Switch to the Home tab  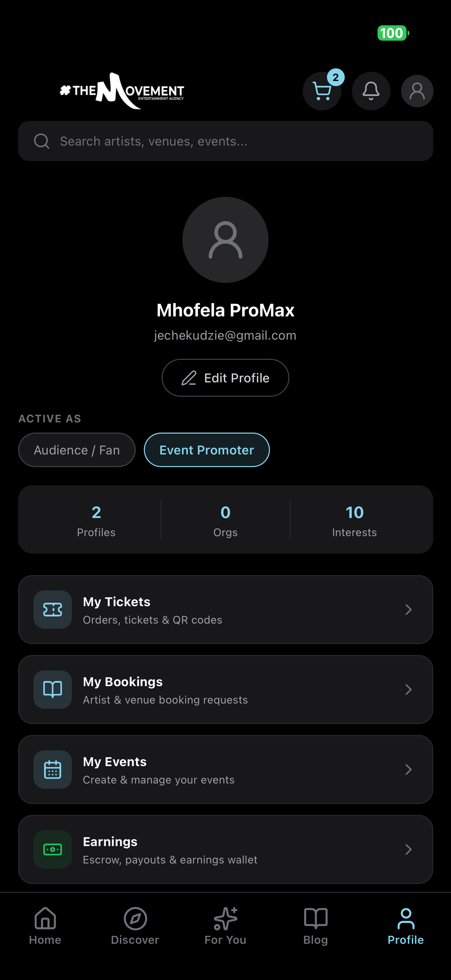pos(45,925)
